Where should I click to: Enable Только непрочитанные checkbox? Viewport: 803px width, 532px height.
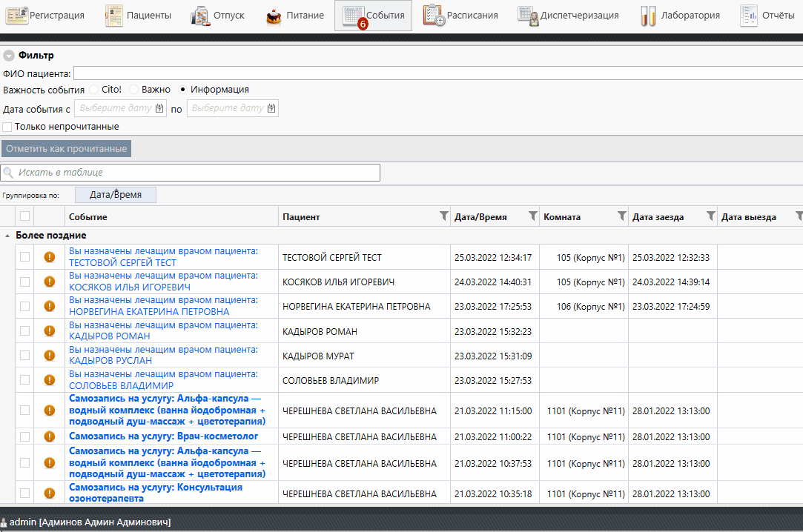[7, 127]
